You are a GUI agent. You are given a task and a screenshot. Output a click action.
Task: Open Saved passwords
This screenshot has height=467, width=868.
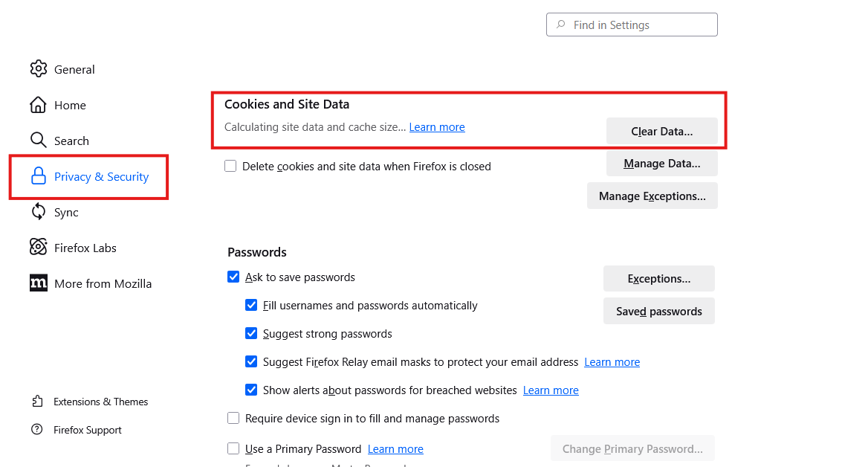click(658, 311)
